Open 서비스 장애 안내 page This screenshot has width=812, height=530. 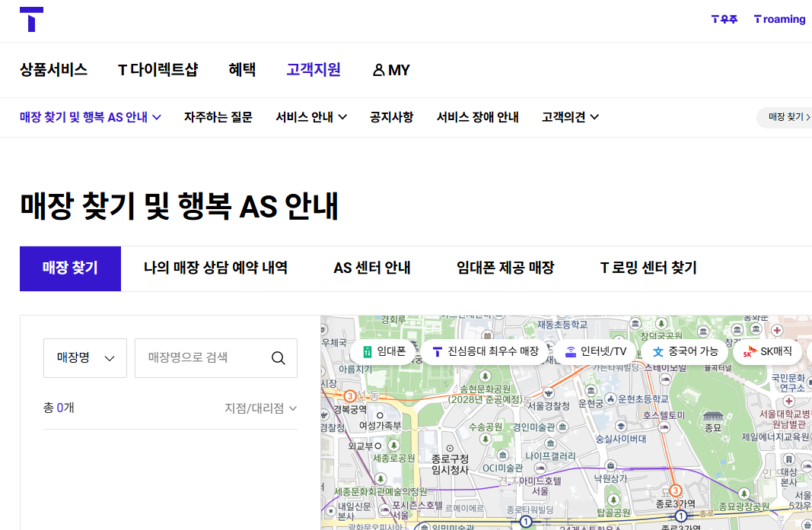click(477, 117)
